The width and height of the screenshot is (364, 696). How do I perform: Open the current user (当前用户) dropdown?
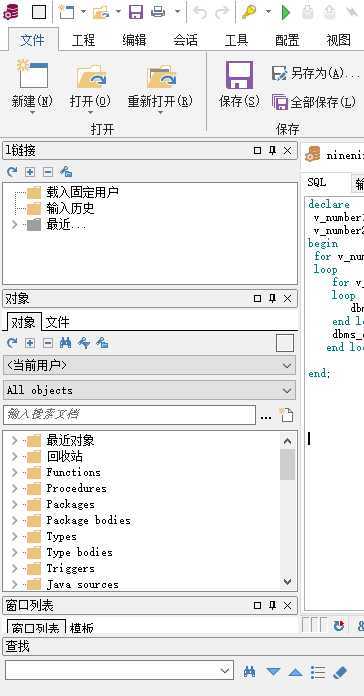pyautogui.click(x=287, y=365)
